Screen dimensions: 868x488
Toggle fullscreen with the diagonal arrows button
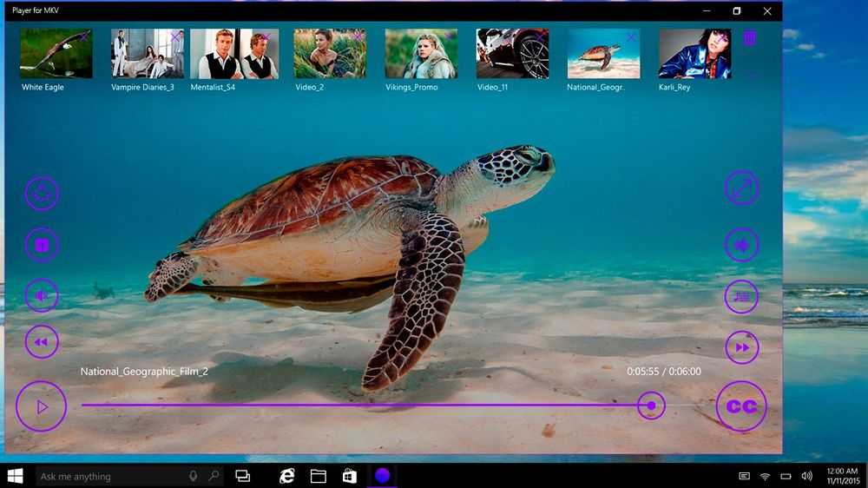[742, 188]
